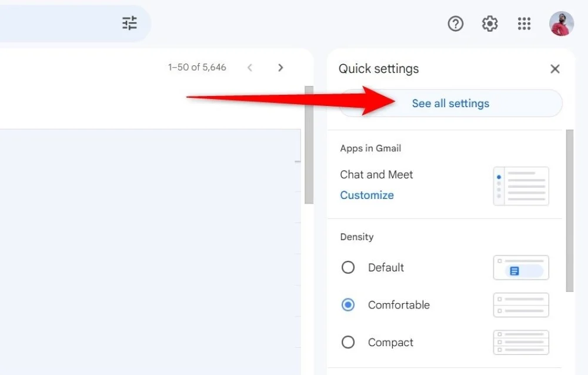This screenshot has width=588, height=375.
Task: Click the Compact density preview thumbnail
Action: [521, 343]
